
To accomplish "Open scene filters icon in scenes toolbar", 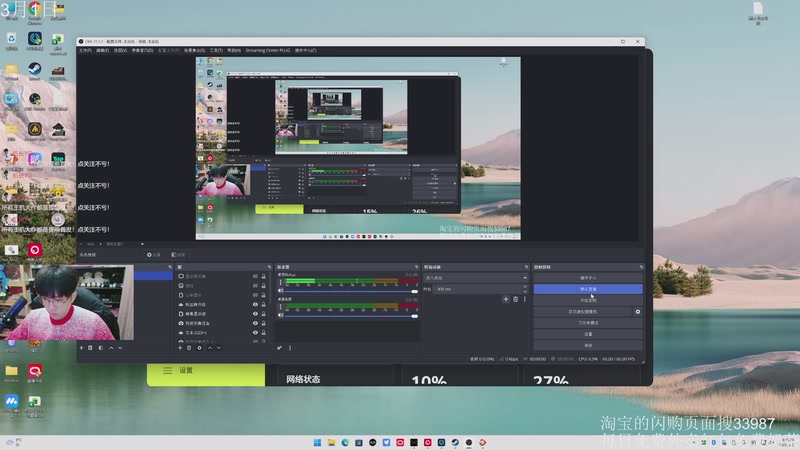I will pyautogui.click(x=101, y=348).
